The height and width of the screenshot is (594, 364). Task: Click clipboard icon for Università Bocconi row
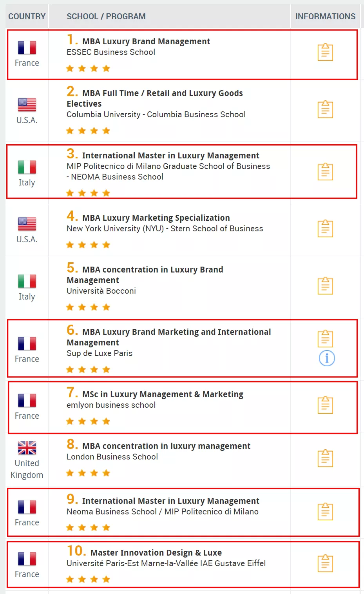[x=325, y=285]
